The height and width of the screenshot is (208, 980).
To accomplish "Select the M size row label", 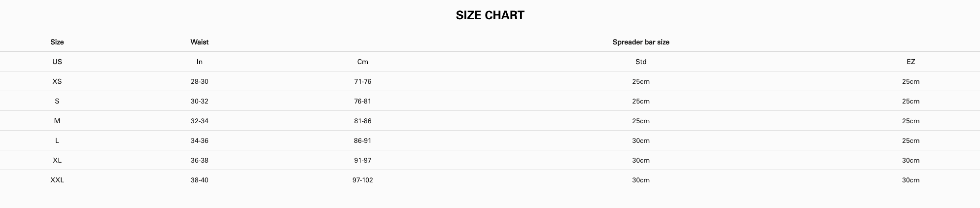I will 57,121.
